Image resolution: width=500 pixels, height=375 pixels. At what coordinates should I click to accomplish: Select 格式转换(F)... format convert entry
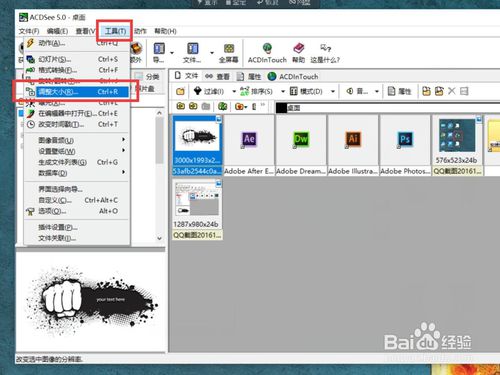coord(77,70)
